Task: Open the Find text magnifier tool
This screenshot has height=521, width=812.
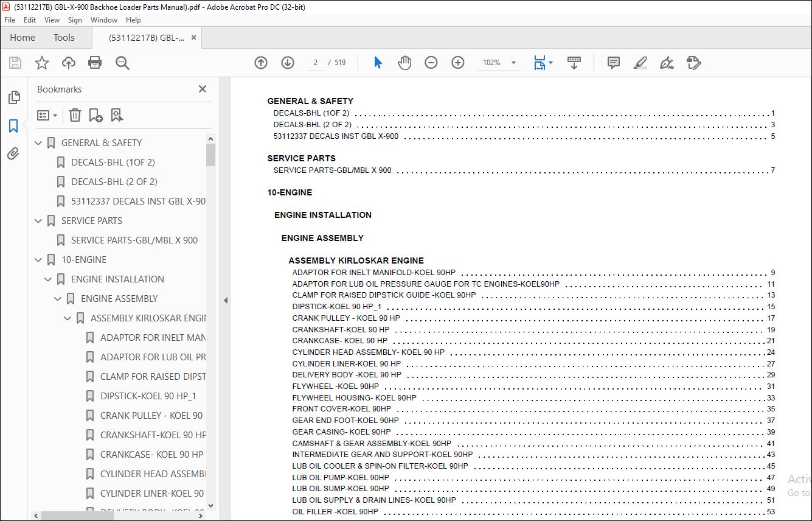Action: [122, 63]
